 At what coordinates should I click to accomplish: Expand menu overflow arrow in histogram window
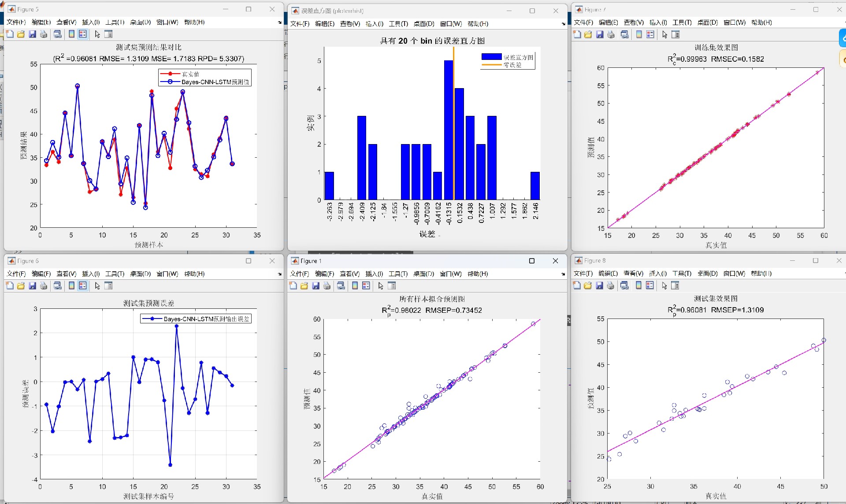point(563,24)
